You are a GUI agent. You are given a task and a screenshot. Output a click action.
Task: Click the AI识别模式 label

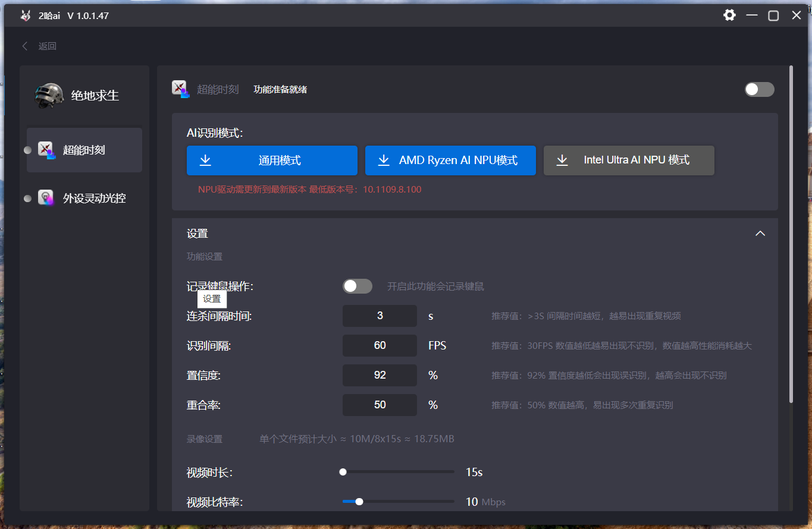click(x=215, y=133)
